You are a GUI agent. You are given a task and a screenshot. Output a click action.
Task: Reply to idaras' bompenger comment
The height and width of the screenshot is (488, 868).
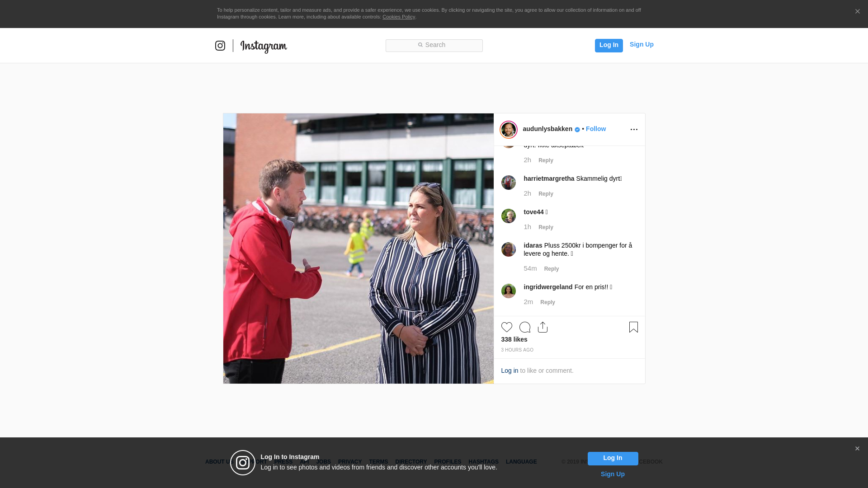pyautogui.click(x=552, y=269)
